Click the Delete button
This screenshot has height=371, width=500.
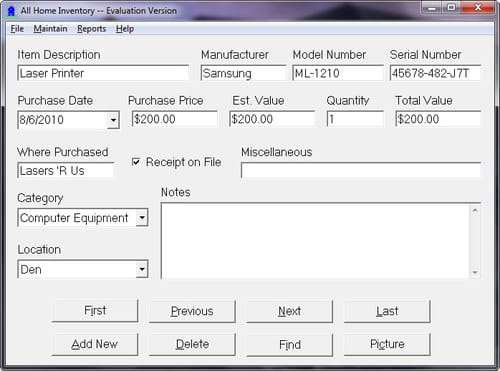pyautogui.click(x=192, y=344)
